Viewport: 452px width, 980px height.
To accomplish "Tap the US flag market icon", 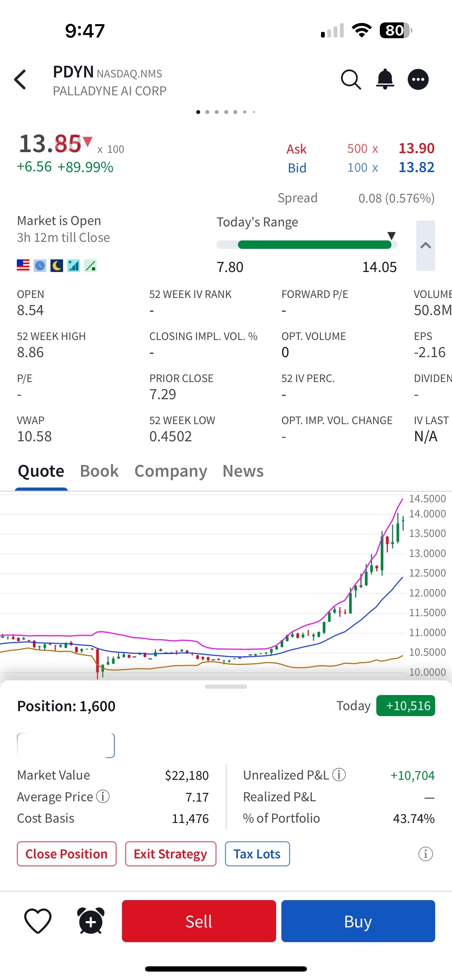I will [23, 265].
